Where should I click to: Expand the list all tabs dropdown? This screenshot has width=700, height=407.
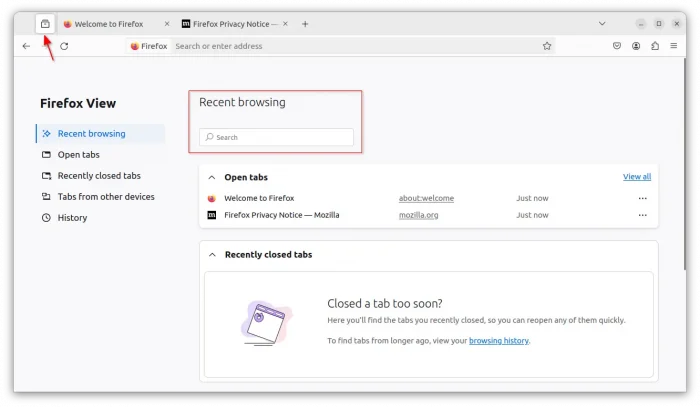602,24
